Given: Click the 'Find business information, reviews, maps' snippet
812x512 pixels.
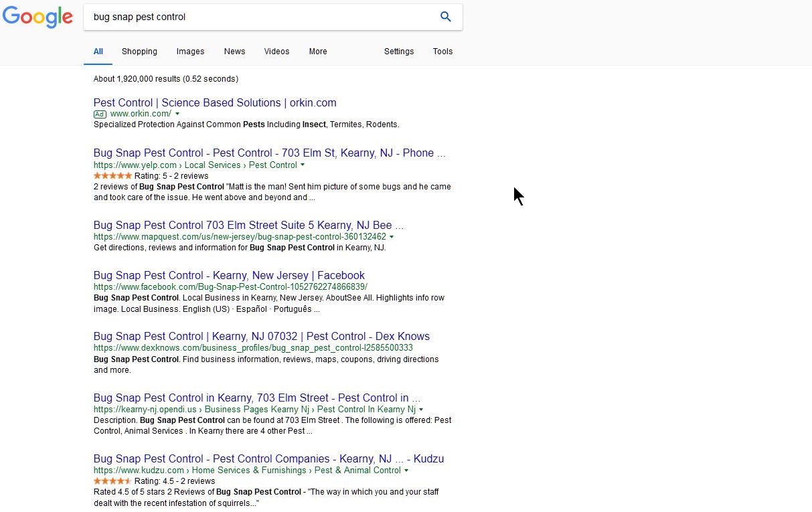Looking at the screenshot, I should pyautogui.click(x=266, y=365).
